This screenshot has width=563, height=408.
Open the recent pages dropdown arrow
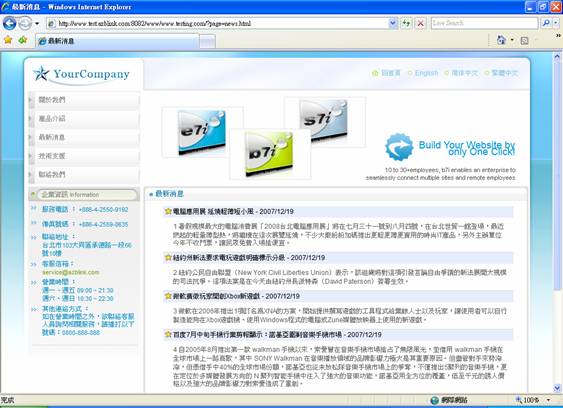coord(37,24)
